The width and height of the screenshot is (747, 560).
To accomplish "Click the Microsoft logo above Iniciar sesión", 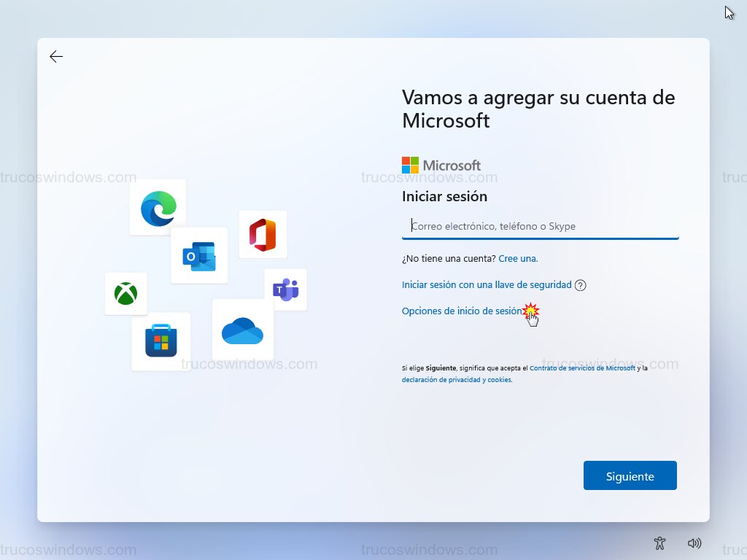I will click(410, 164).
